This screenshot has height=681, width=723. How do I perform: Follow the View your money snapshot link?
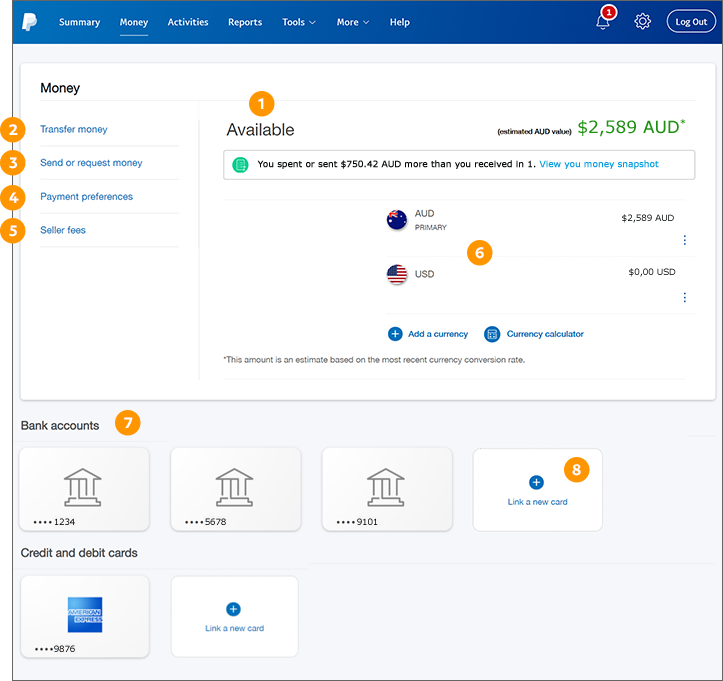coord(599,164)
